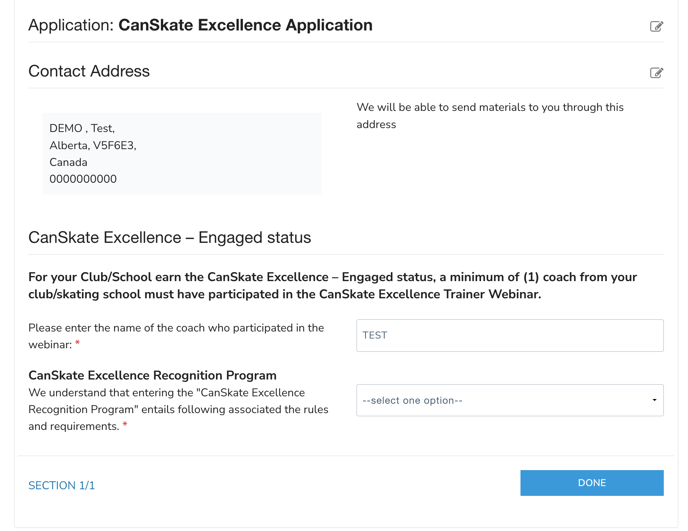Click the 'CanSkate Excellence Application' title text
Viewport: 688px width, 531px height.
[x=245, y=26]
